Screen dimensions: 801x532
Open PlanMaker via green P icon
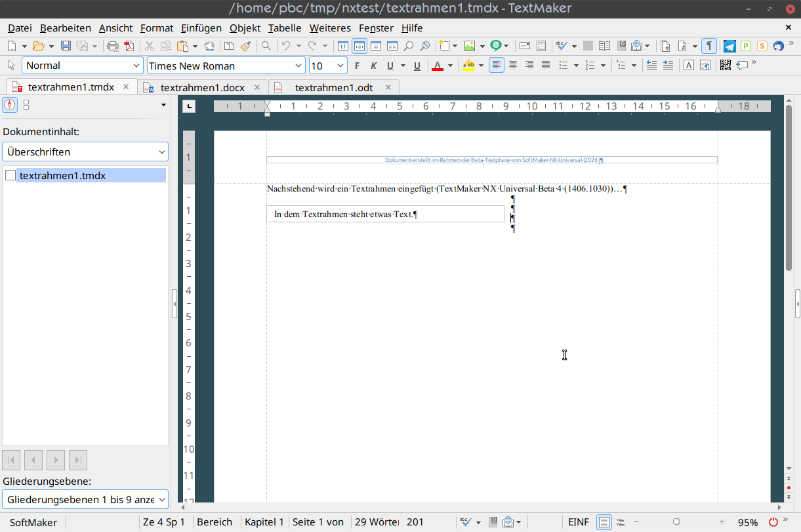746,46
